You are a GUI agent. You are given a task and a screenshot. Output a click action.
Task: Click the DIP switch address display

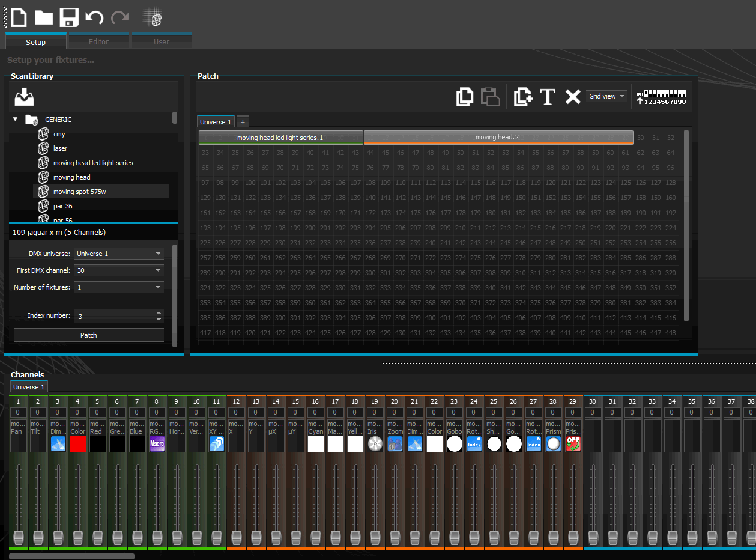pos(661,97)
